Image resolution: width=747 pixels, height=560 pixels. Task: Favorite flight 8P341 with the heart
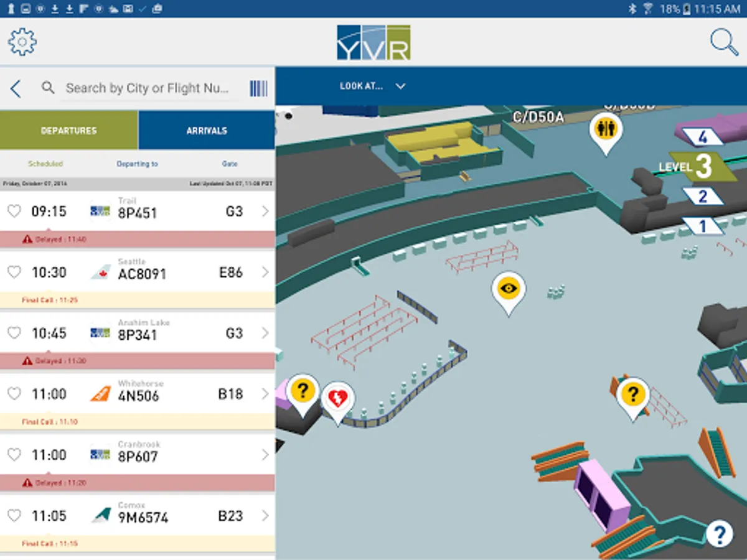(14, 333)
